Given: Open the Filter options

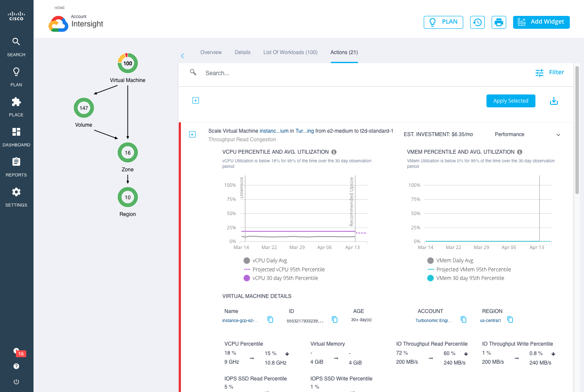Looking at the screenshot, I should pyautogui.click(x=550, y=73).
